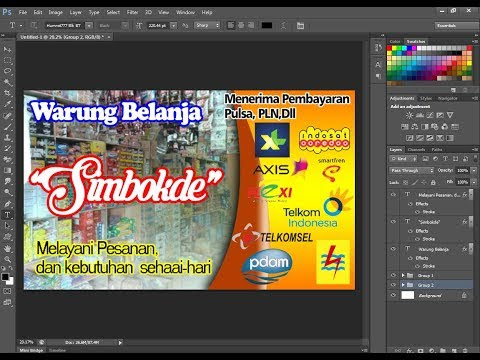Open the font family dropdown
This screenshot has width=480, height=360.
pyautogui.click(x=89, y=25)
